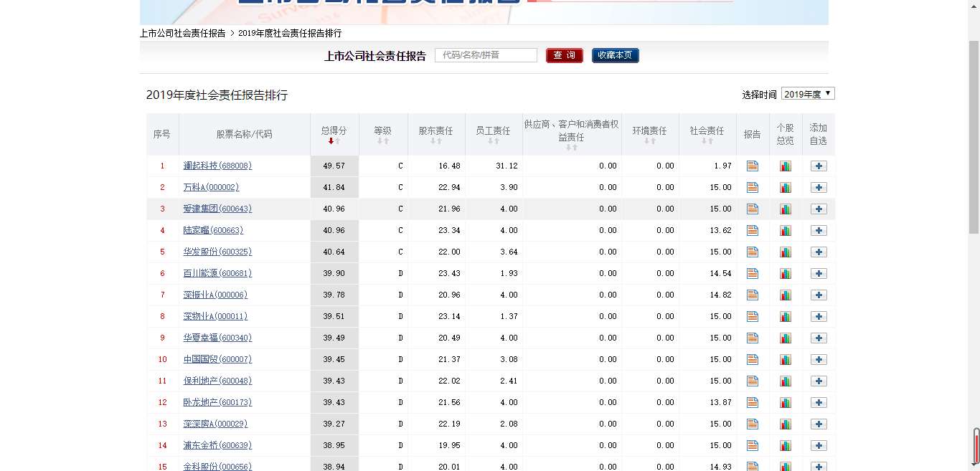Open report icon for 爱建集团 row
The image size is (980, 471).
tap(752, 209)
